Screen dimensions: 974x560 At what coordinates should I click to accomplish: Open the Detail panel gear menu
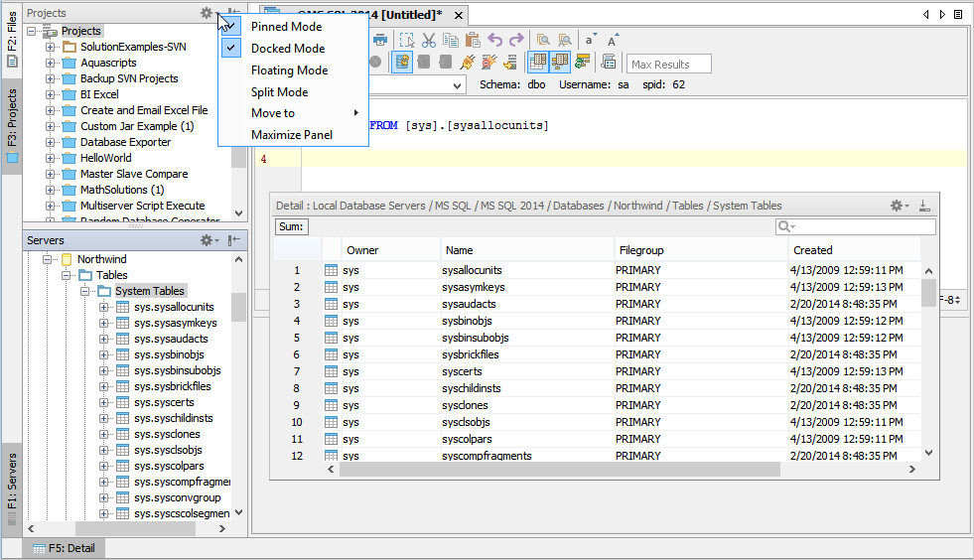coord(900,206)
